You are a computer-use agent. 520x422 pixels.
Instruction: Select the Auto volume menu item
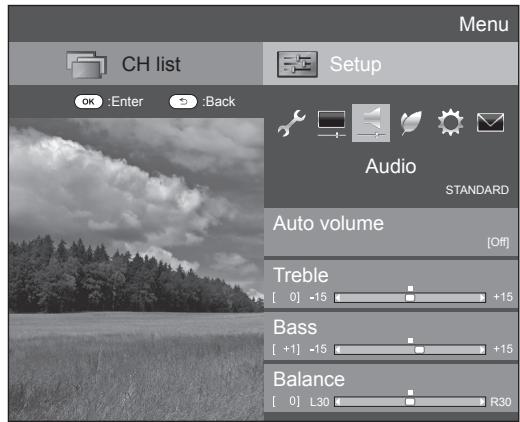click(x=391, y=232)
